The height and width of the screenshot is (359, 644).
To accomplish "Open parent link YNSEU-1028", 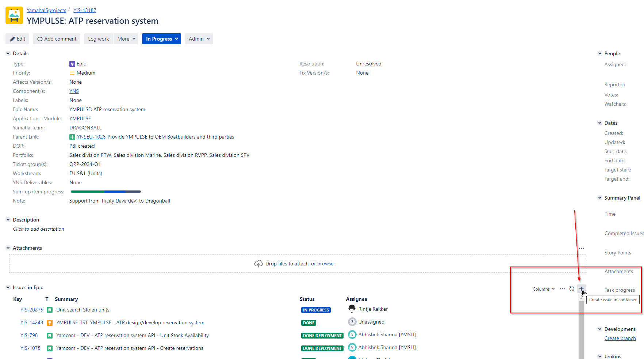I will click(x=91, y=137).
